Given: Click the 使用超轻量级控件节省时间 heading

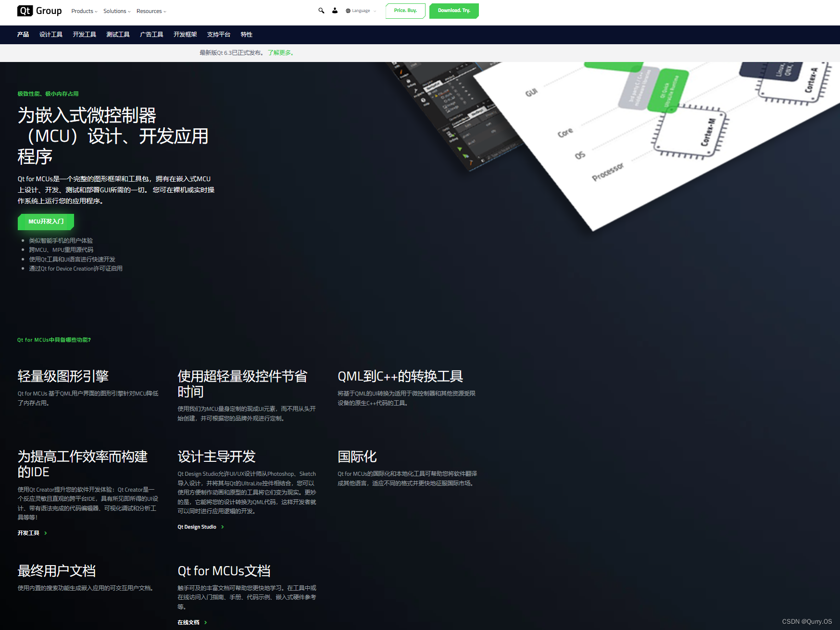Looking at the screenshot, I should pyautogui.click(x=242, y=383).
